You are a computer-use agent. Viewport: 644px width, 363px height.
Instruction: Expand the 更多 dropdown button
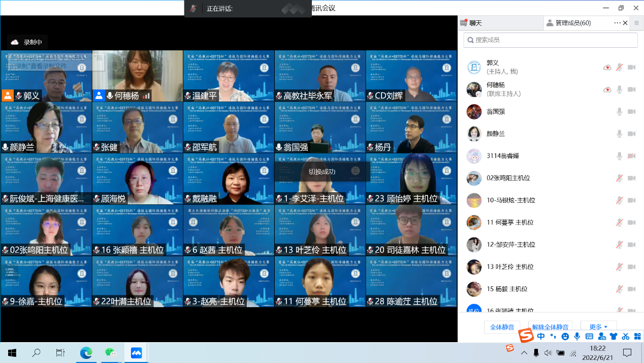pos(598,327)
